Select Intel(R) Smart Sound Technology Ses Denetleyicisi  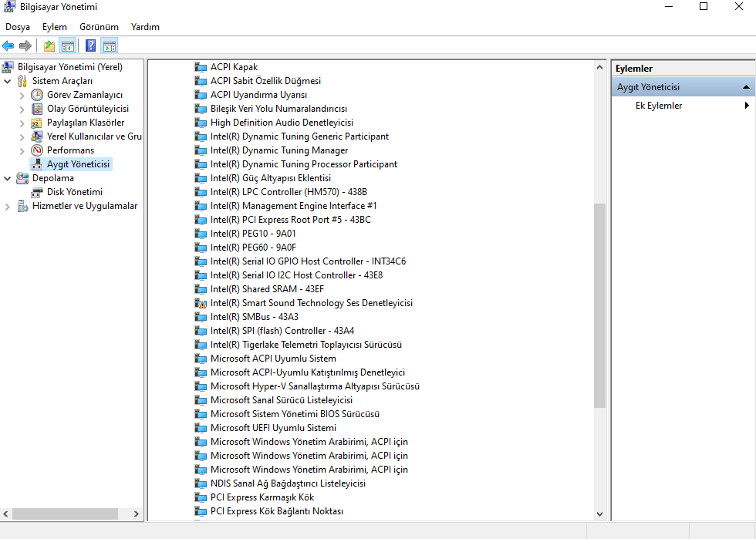(x=312, y=303)
